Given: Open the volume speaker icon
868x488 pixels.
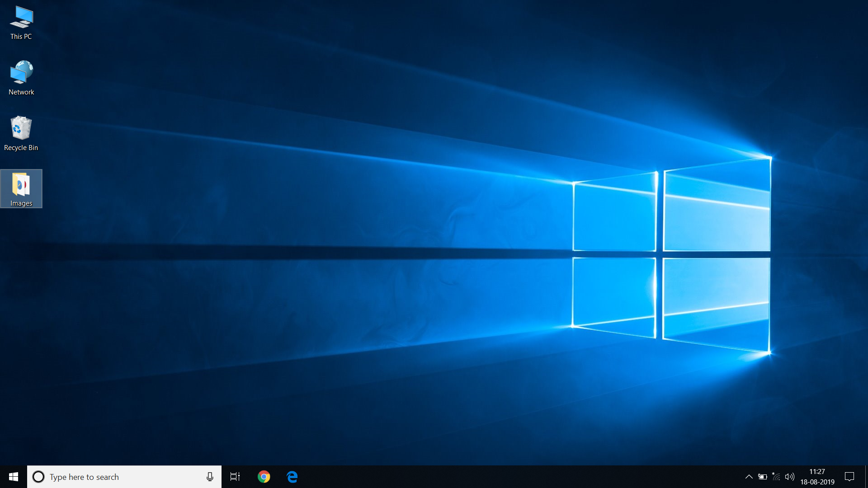Looking at the screenshot, I should click(790, 477).
